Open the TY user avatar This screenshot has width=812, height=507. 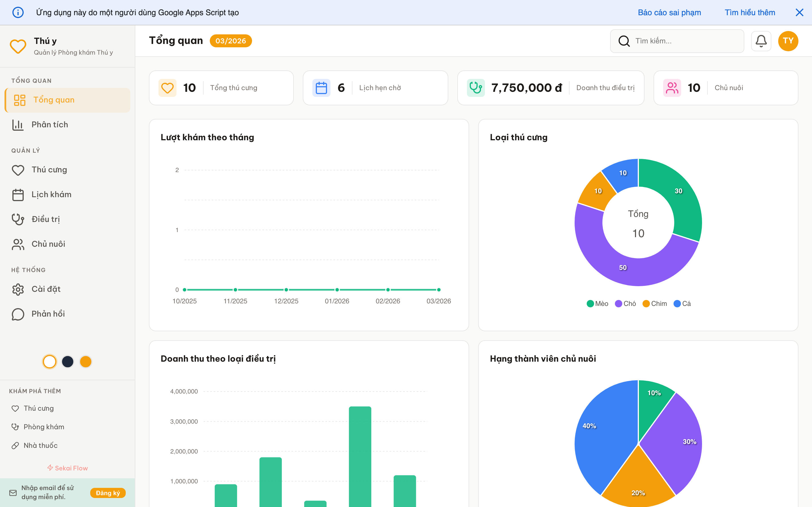point(788,41)
